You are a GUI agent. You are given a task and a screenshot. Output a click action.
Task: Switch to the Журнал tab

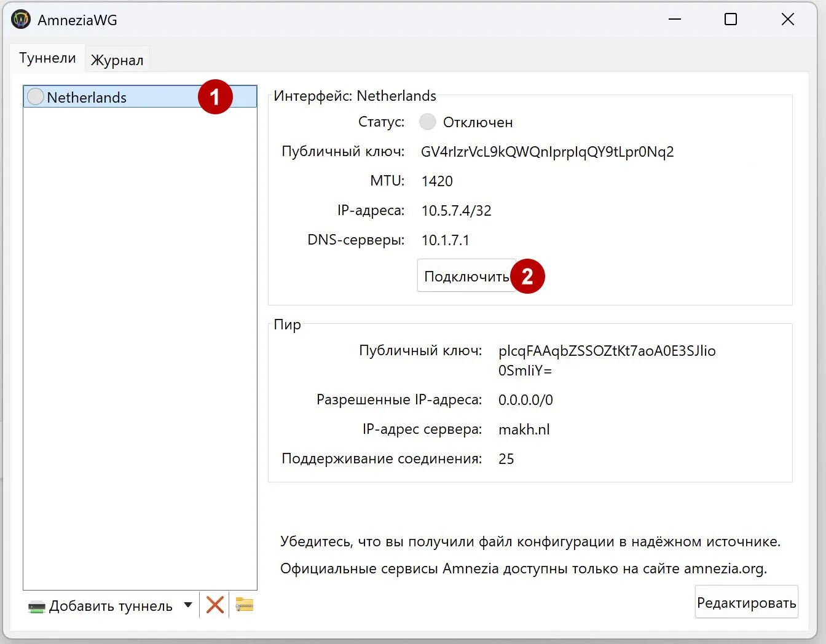(x=117, y=59)
